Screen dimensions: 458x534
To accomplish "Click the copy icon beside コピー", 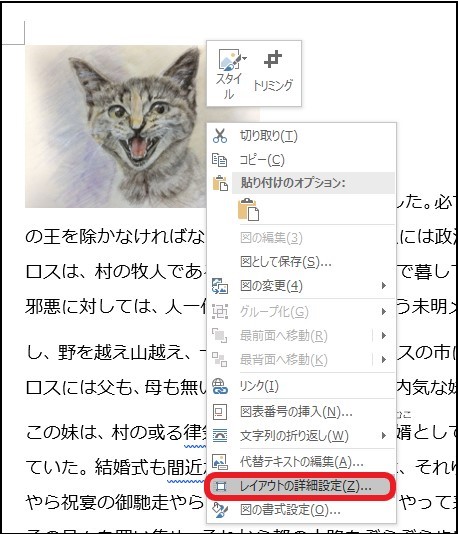I will tap(220, 160).
